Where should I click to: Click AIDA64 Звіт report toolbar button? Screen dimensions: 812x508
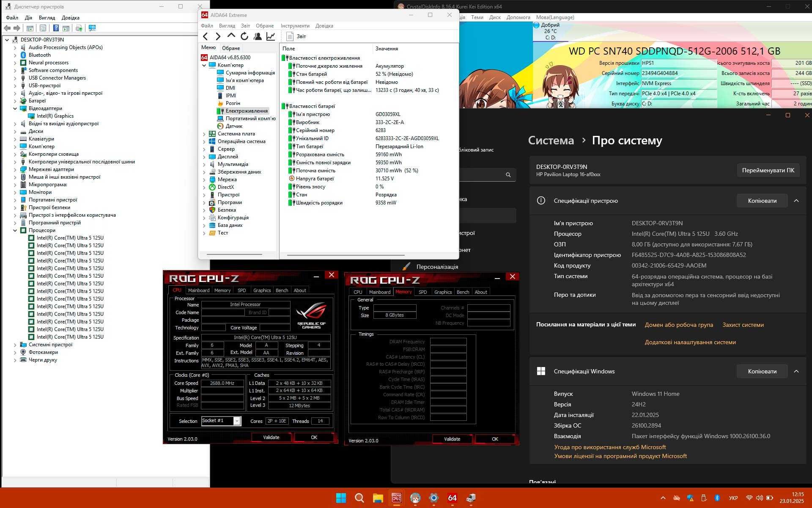point(296,36)
